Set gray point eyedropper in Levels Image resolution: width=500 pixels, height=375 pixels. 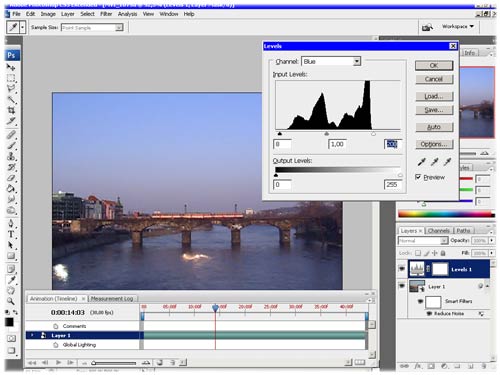pos(434,162)
